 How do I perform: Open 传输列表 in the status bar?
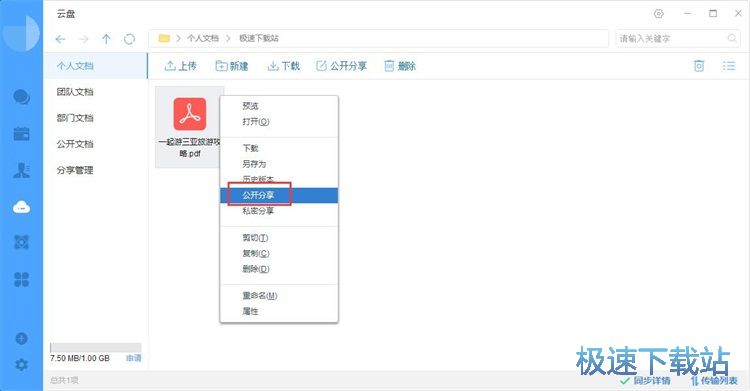click(x=714, y=381)
